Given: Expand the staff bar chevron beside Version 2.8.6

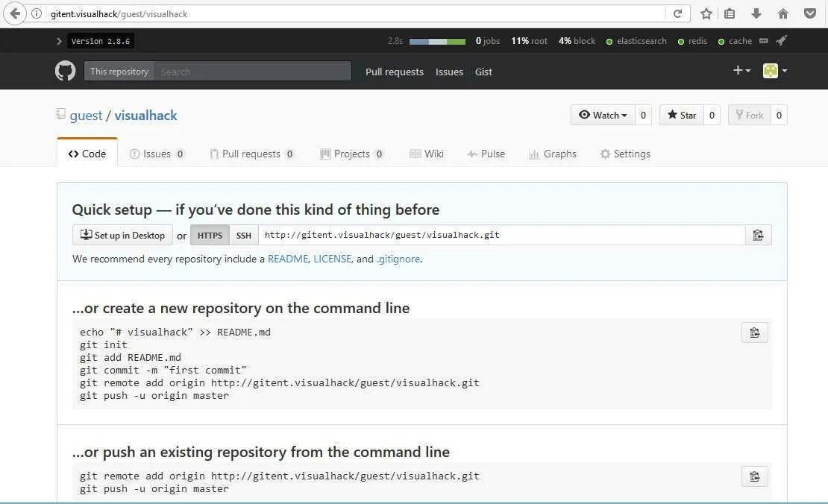Looking at the screenshot, I should click(x=59, y=41).
